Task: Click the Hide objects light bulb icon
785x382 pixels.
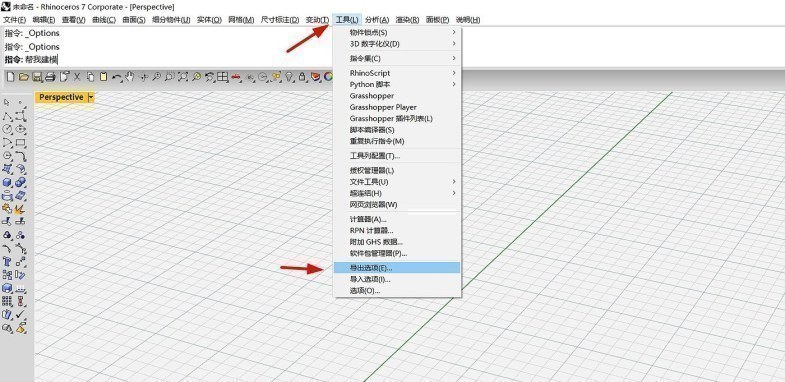Action: (289, 77)
